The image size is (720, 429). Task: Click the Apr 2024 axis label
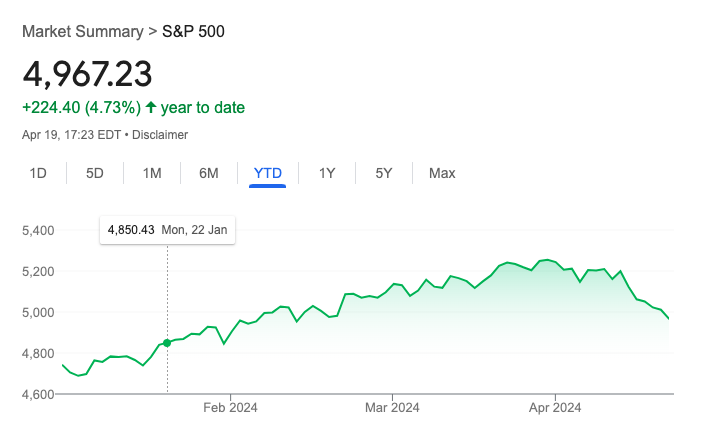pos(555,407)
